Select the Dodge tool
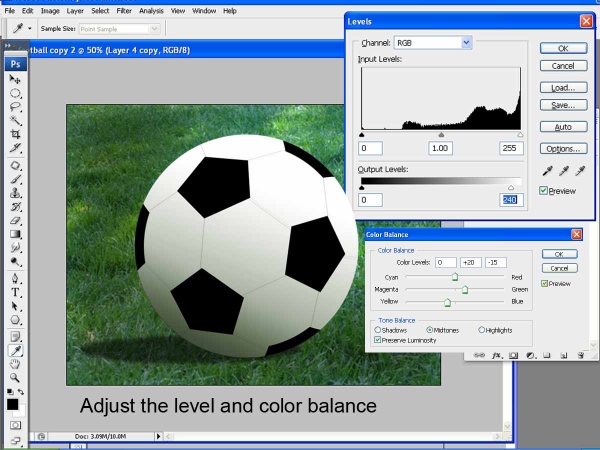600x450 pixels. point(15,262)
